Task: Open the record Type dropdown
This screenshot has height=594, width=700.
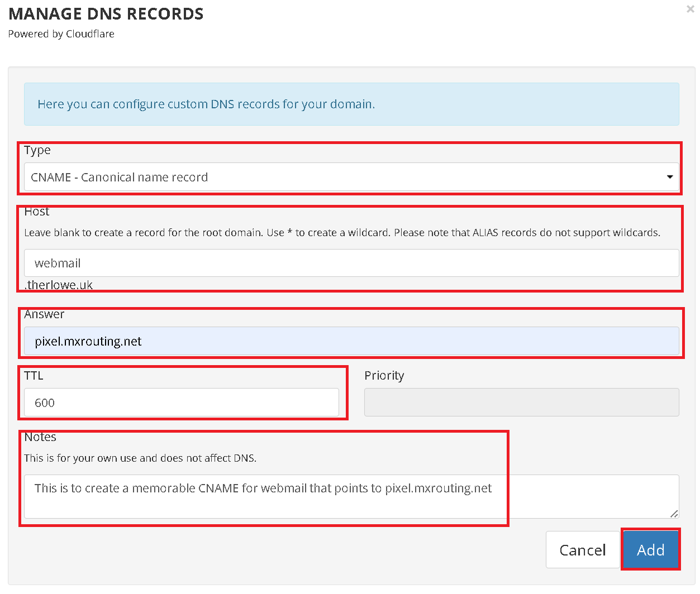Action: pyautogui.click(x=351, y=177)
